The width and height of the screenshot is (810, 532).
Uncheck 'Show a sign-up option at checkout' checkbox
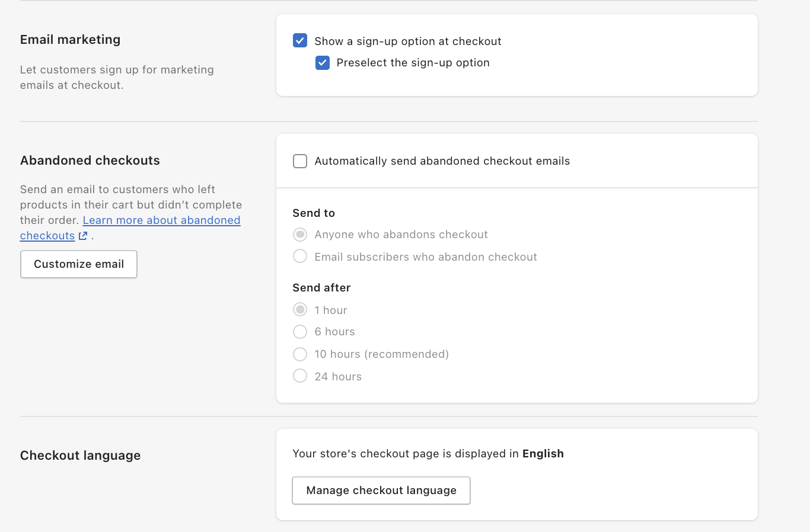[x=300, y=41]
